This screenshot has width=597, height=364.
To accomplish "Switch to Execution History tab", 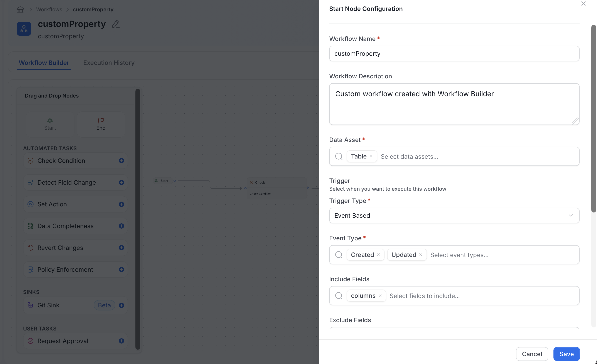I will pos(109,63).
